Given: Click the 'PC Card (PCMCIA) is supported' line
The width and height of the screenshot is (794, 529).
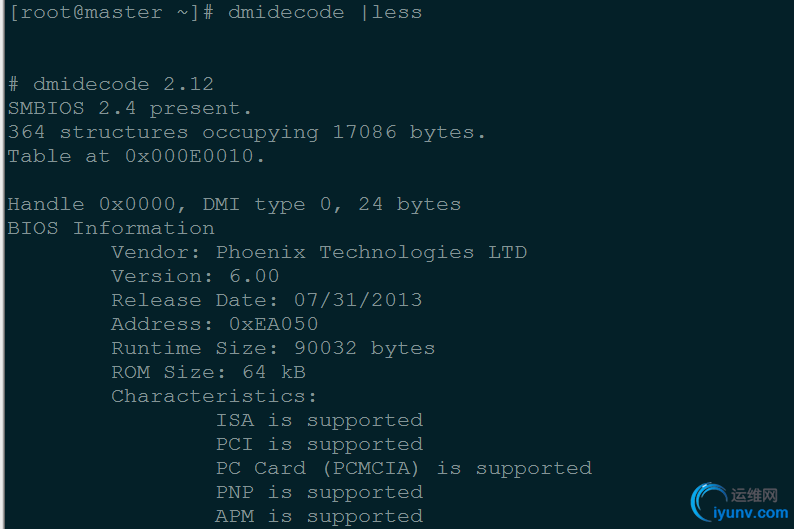Looking at the screenshot, I should pyautogui.click(x=404, y=468).
